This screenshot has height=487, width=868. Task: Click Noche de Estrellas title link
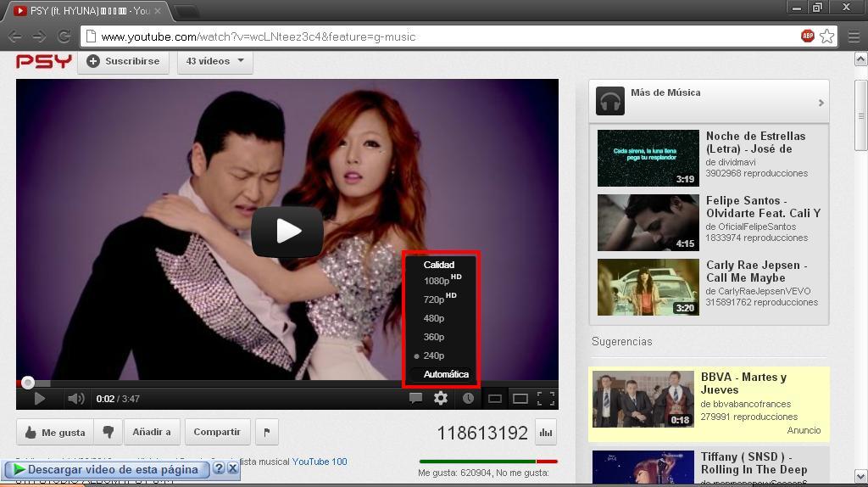click(x=755, y=143)
